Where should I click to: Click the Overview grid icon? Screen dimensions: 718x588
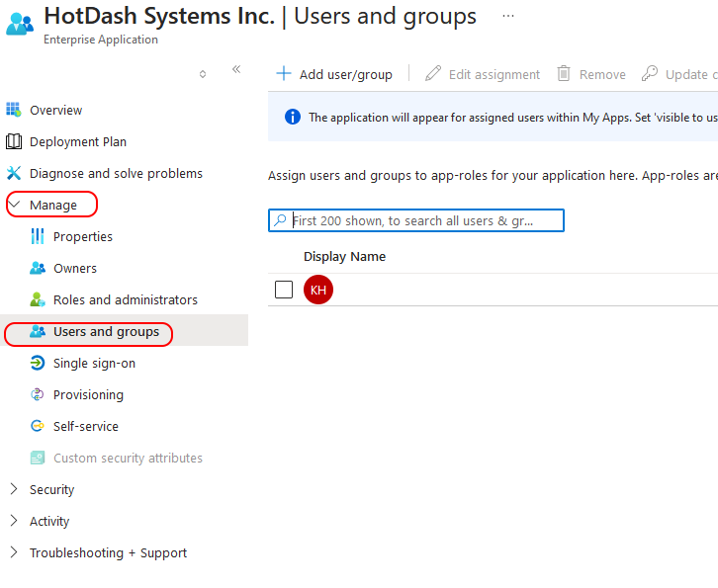(x=14, y=110)
